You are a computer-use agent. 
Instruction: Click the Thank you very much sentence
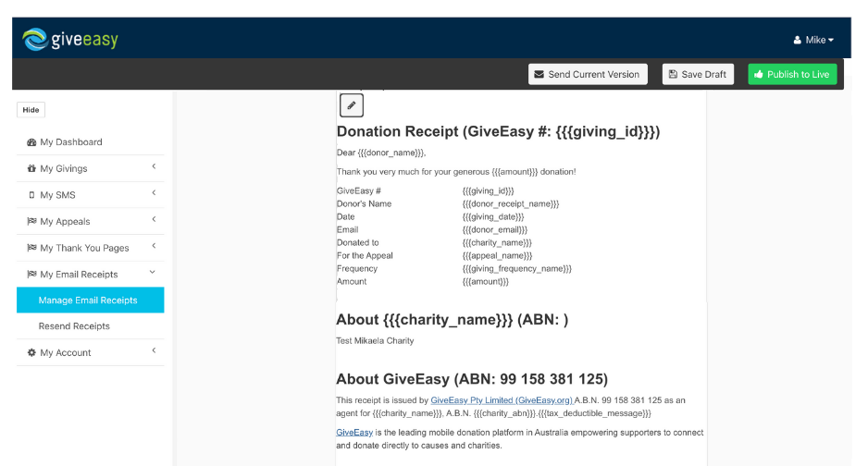pos(456,172)
